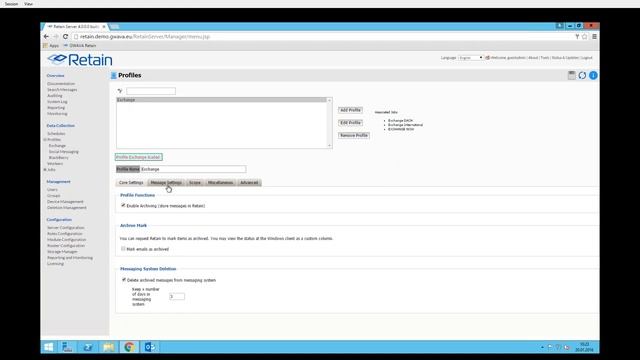Toggle Enable Archiving checkbox
Viewport: 640px width, 360px height.
[123, 205]
